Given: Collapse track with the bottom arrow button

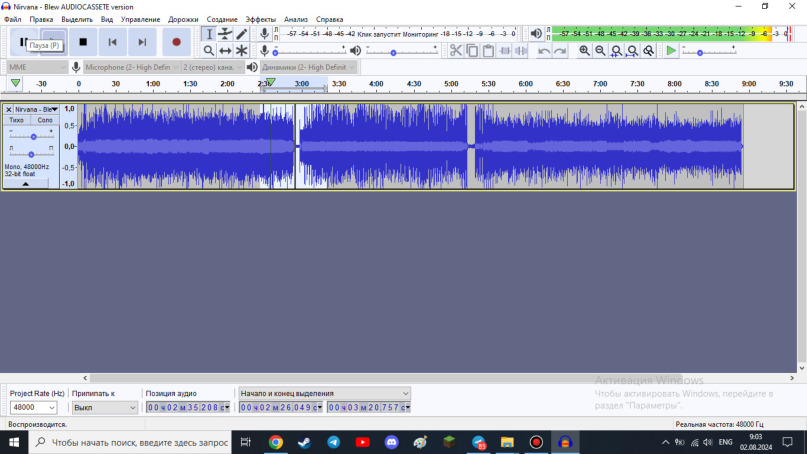Looking at the screenshot, I should (x=27, y=184).
